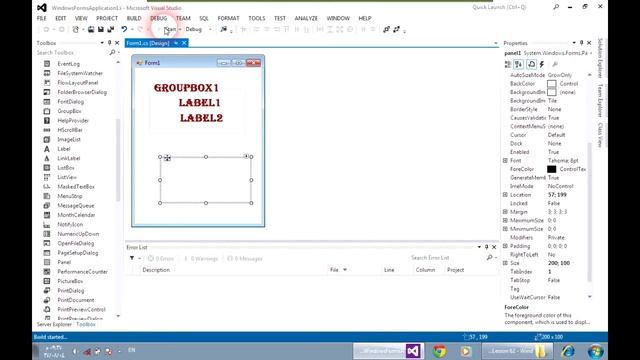Select the PictureBox toolbox item
The image size is (640, 360).
tap(70, 281)
